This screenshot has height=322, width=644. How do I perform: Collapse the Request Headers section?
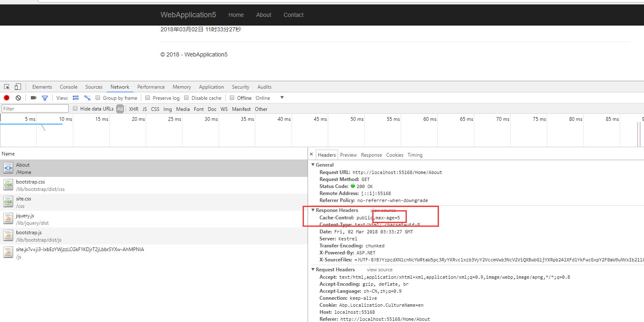point(313,269)
